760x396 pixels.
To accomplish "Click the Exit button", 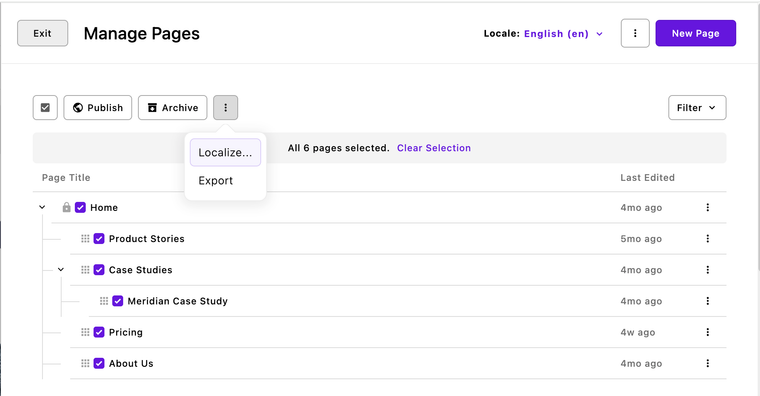I will (43, 33).
